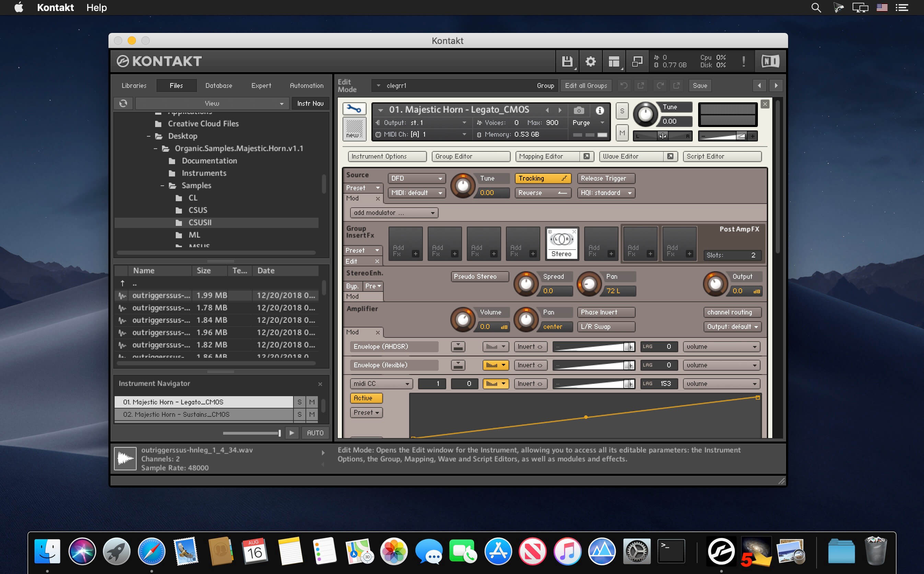The width and height of the screenshot is (924, 574).
Task: Click the Instrument Options button
Action: pos(388,157)
